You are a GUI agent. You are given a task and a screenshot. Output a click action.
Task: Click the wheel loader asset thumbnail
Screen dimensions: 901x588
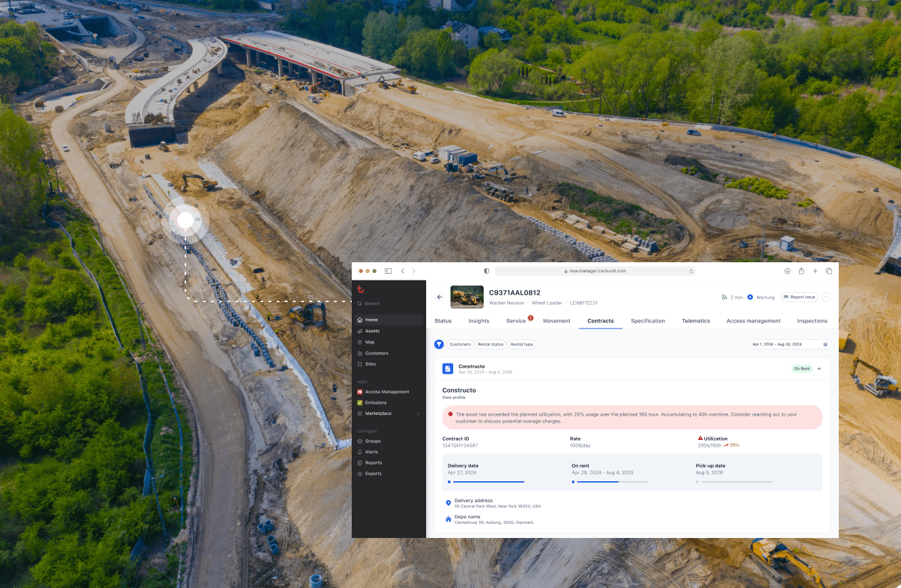coord(467,297)
